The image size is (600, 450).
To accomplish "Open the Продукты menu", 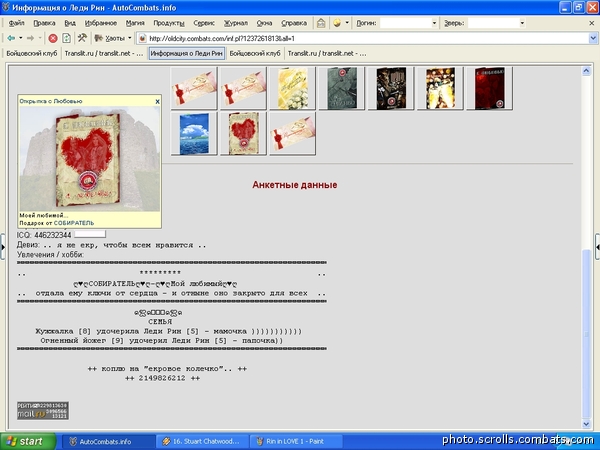I will (x=169, y=23).
